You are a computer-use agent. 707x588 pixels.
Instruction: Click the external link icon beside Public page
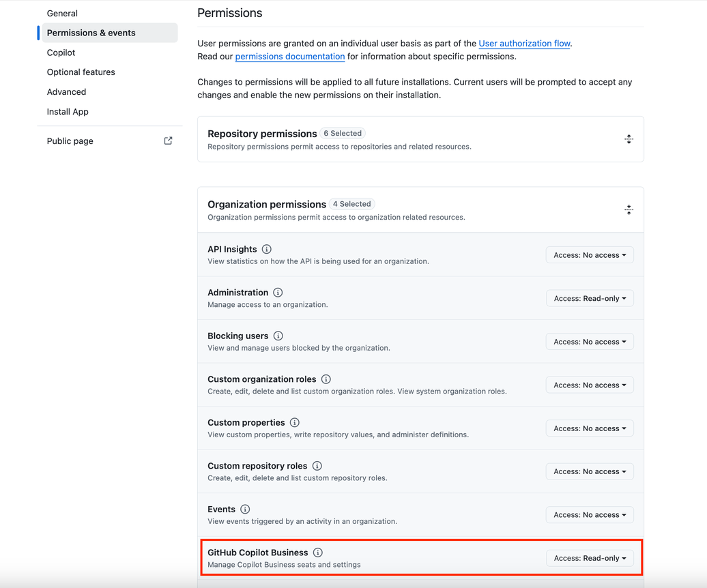coord(168,141)
